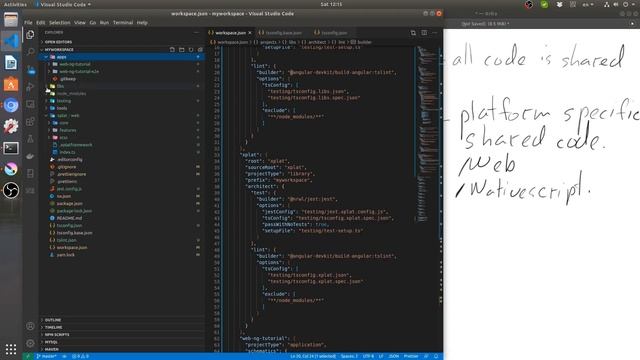640x360 pixels.
Task: Click line and column indicator in status bar
Action: pyautogui.click(x=313, y=356)
